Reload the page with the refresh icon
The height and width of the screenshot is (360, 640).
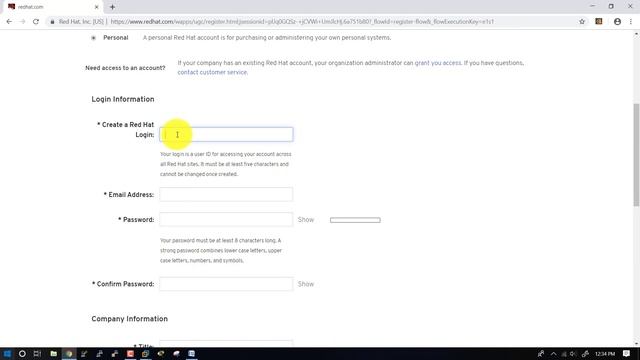point(36,22)
